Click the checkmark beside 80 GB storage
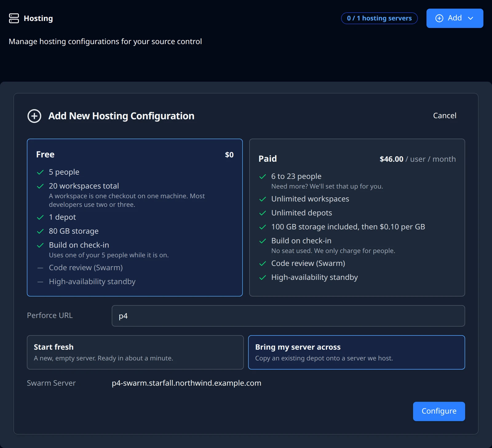This screenshot has height=448, width=492. click(40, 231)
